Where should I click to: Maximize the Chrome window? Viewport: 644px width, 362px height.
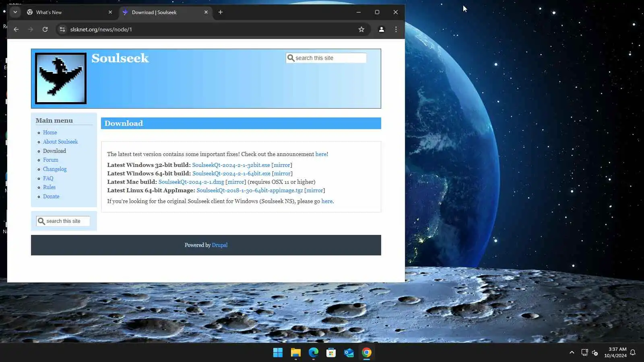(377, 12)
